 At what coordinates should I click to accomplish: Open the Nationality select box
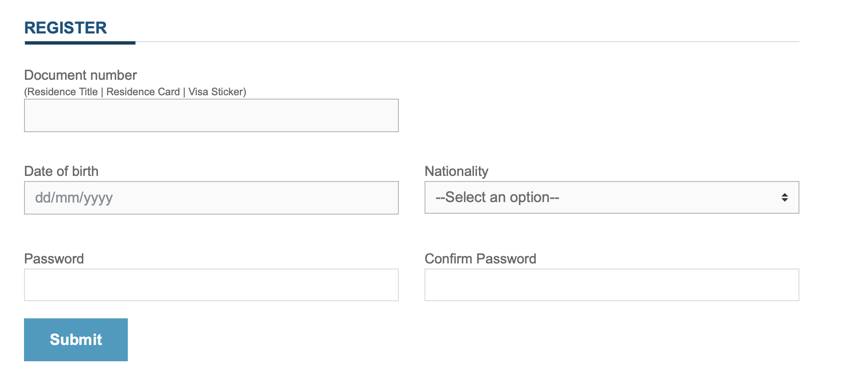(612, 197)
